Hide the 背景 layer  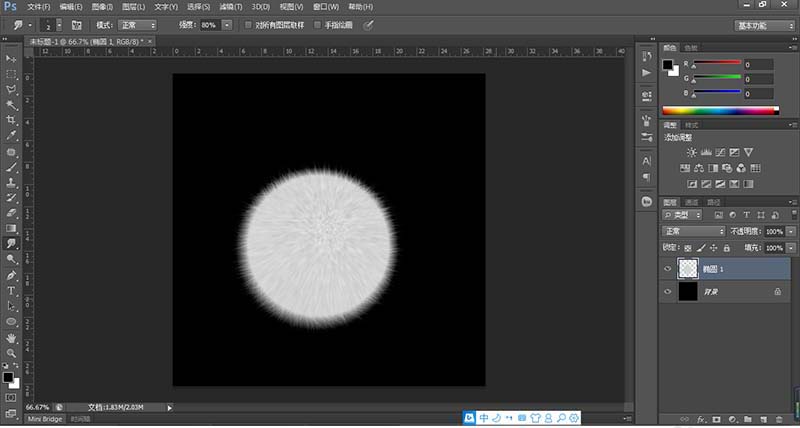[668, 291]
